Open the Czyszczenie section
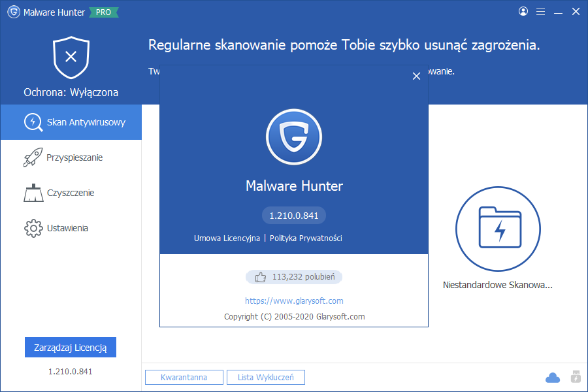 point(71,193)
